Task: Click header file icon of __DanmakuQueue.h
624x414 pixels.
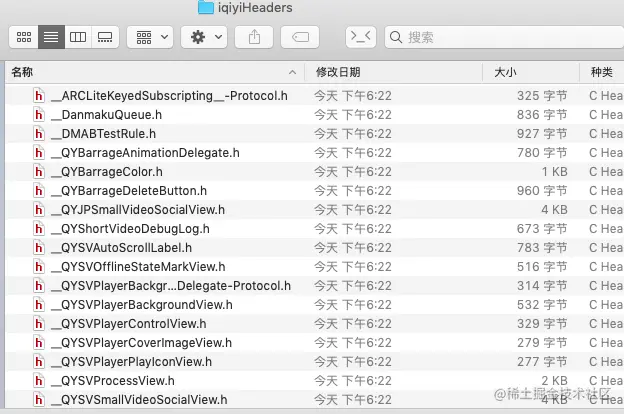Action: (39, 115)
